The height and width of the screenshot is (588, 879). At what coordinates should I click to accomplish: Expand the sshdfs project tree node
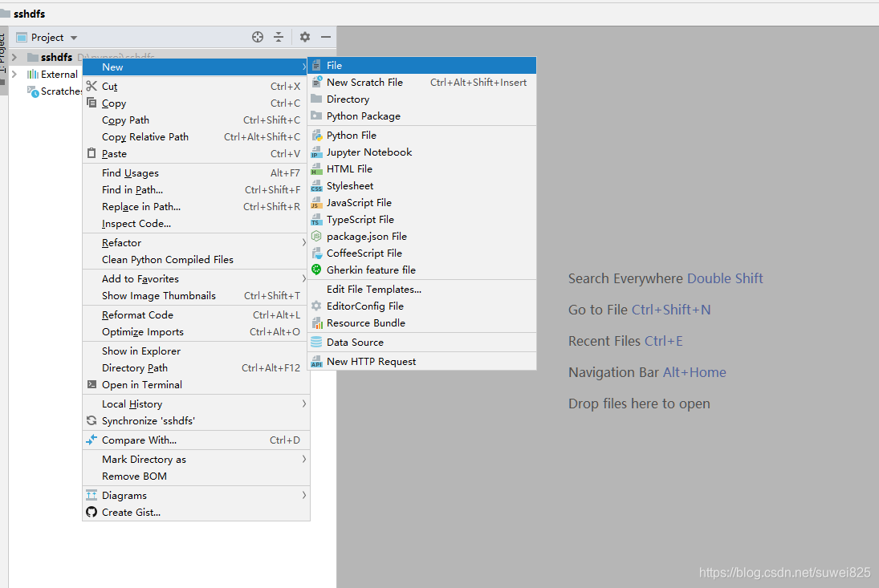(x=14, y=57)
